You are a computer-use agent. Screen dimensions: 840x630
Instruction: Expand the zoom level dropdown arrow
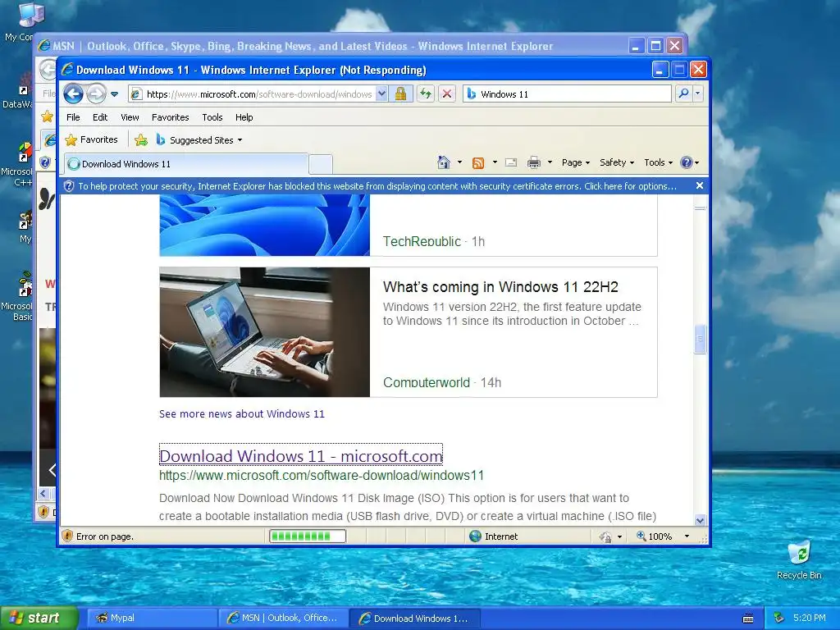click(687, 536)
